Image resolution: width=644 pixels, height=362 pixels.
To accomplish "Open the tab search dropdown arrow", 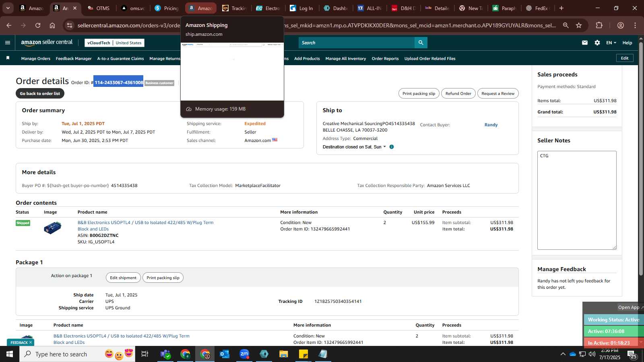I will (x=8, y=8).
